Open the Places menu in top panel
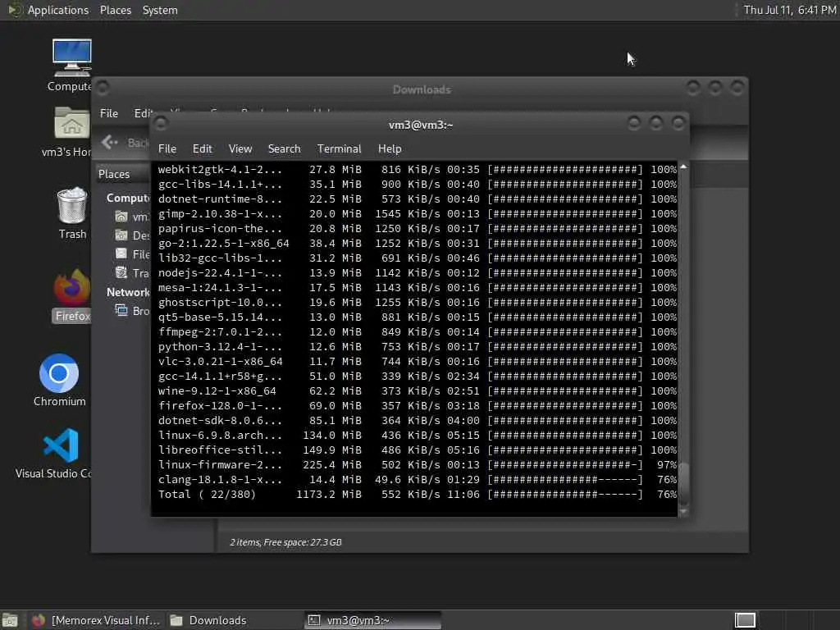Viewport: 840px width, 630px height. pyautogui.click(x=115, y=10)
